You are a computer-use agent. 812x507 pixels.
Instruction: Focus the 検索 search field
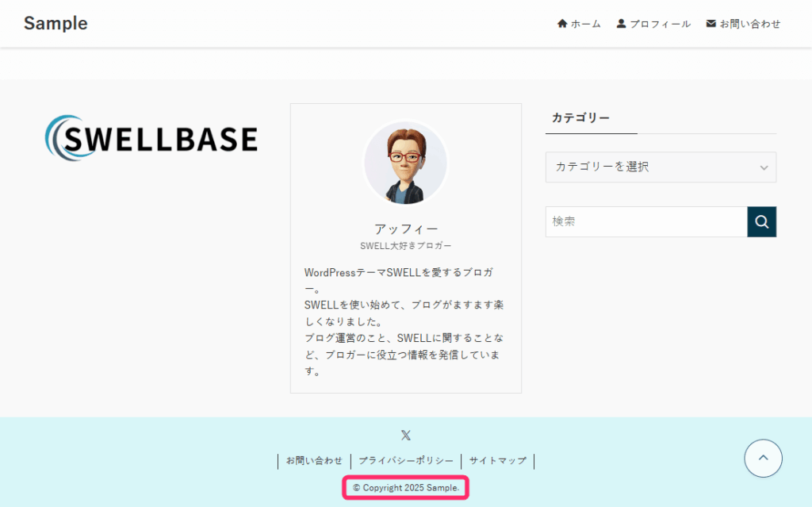[x=646, y=222]
